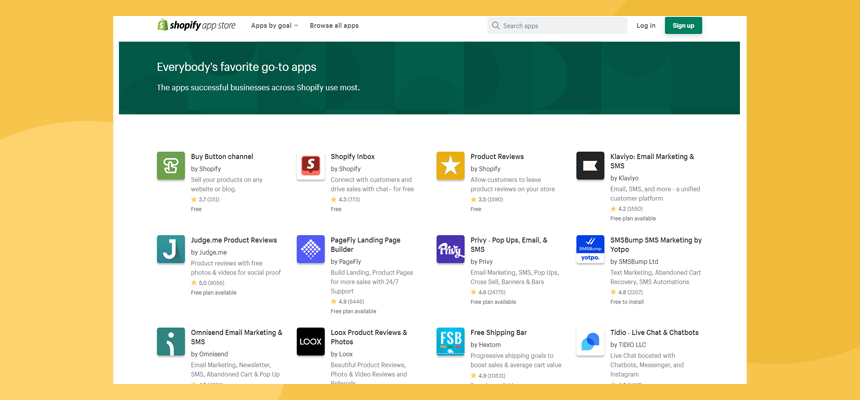The height and width of the screenshot is (400, 860).
Task: Click 'by Klaviyo' developer text
Action: [624, 178]
